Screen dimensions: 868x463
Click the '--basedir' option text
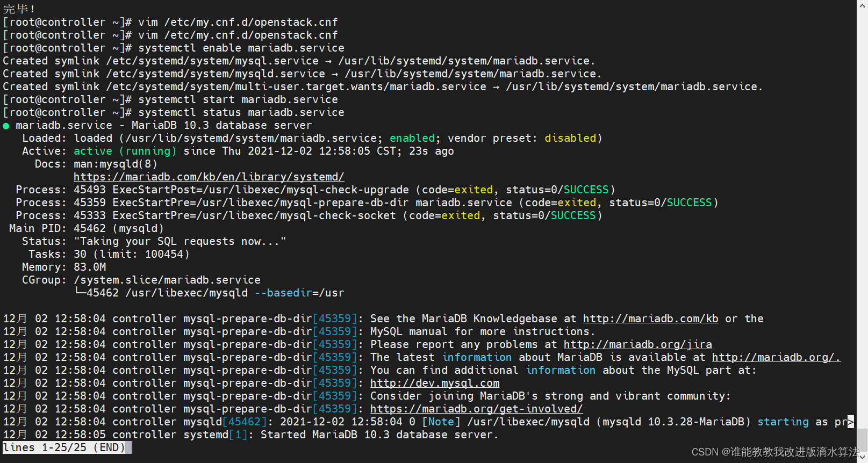283,293
